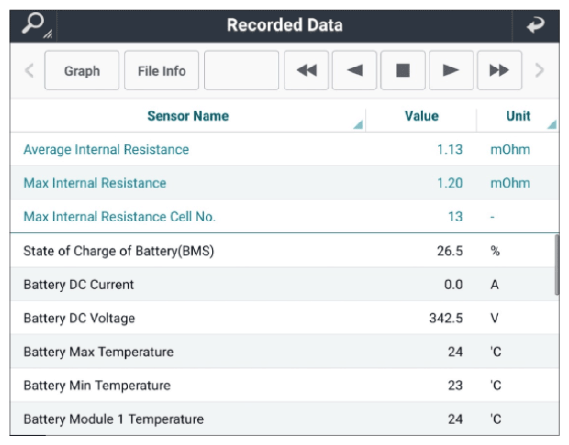Click the fast forward button
This screenshot has width=569, height=445.
pyautogui.click(x=499, y=70)
